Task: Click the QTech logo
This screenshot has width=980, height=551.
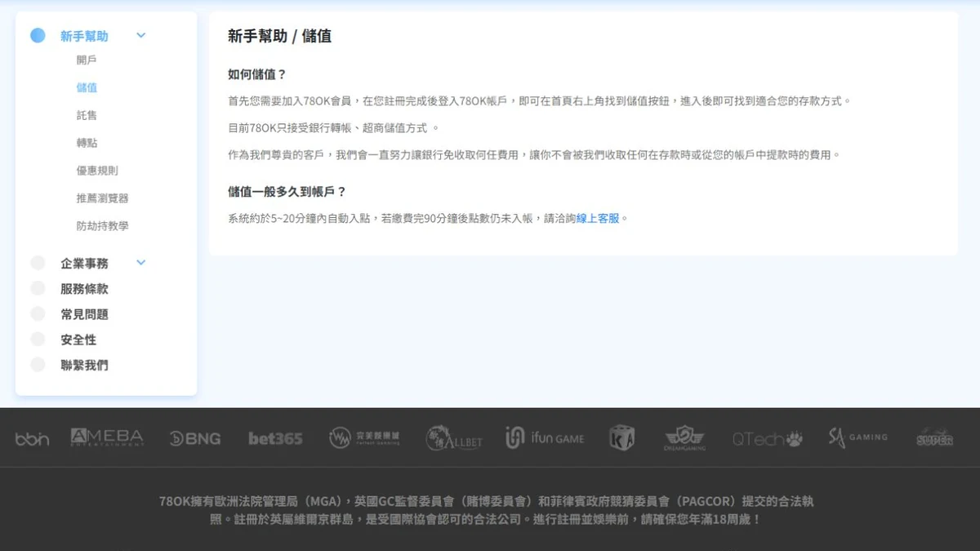Action: coord(767,439)
